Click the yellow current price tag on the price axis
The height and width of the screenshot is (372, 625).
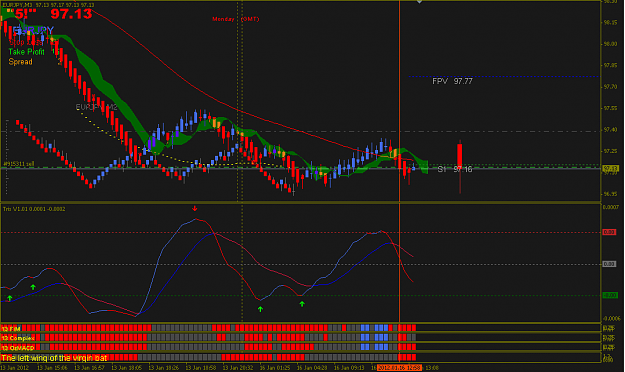610,168
